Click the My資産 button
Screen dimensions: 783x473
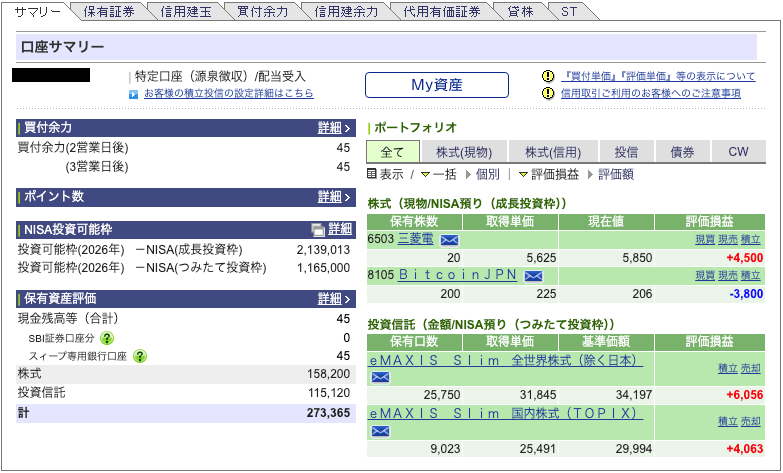click(437, 85)
